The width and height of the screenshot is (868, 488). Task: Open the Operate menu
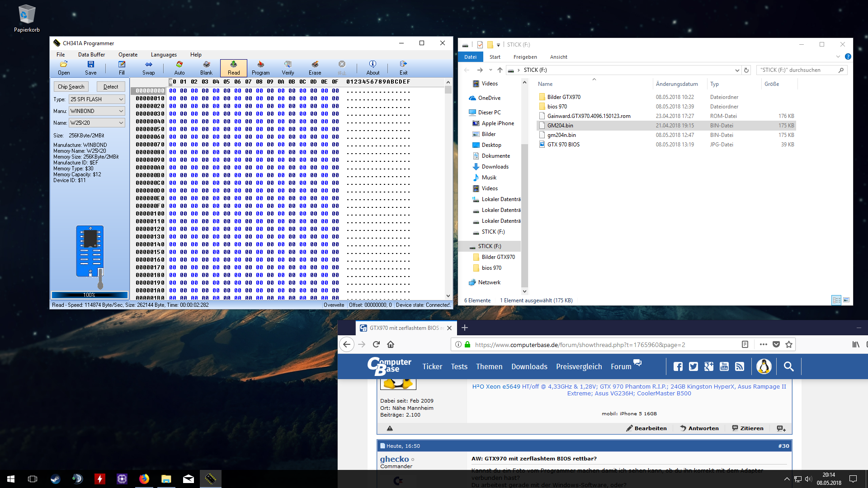tap(128, 55)
